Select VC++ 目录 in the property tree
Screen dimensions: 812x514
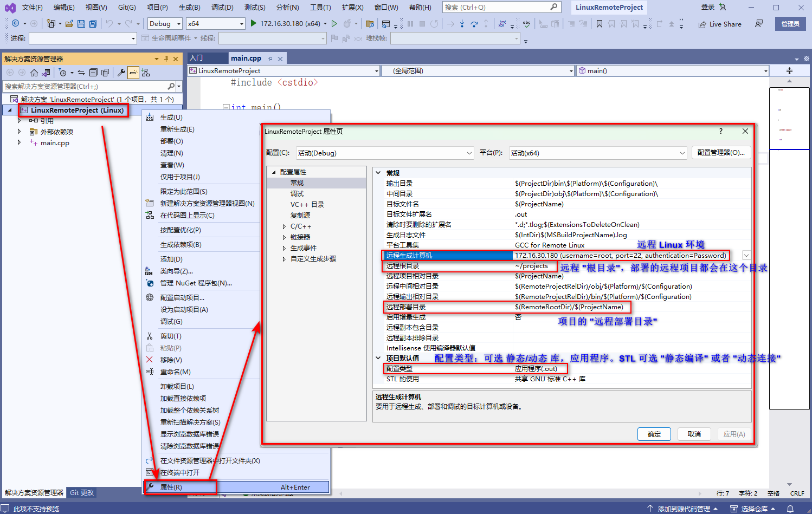point(307,205)
